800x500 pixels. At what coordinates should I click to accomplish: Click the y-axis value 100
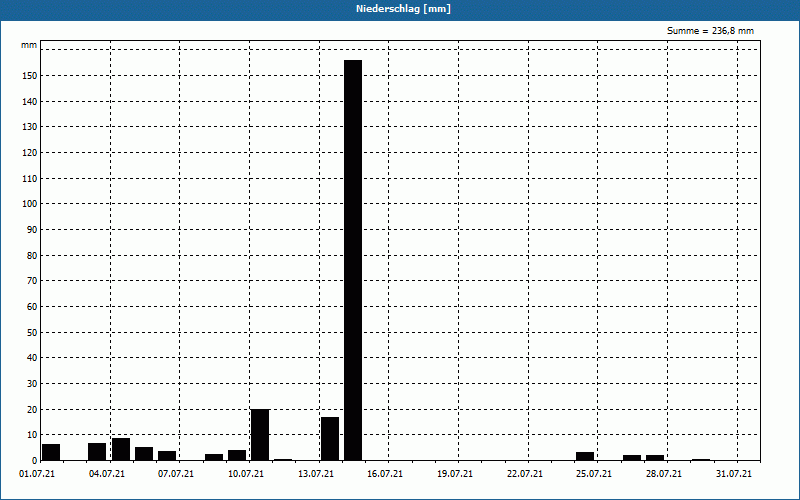[31, 204]
